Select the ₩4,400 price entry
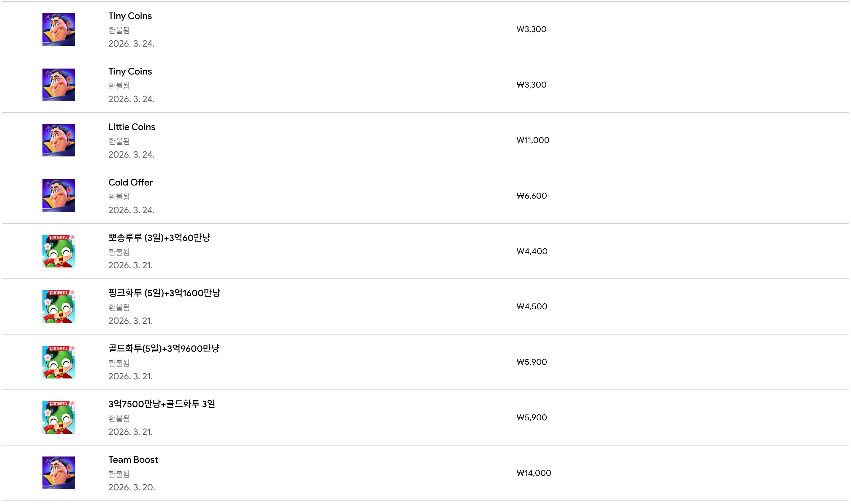Viewport: 851px width, 504px height. 532,251
